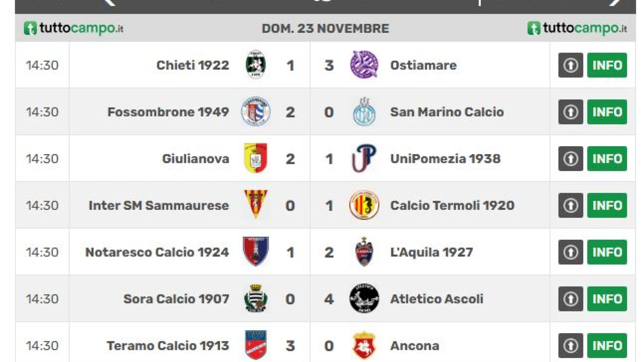
Task: Click the Fossombrone 1949 team crest
Action: point(256,112)
